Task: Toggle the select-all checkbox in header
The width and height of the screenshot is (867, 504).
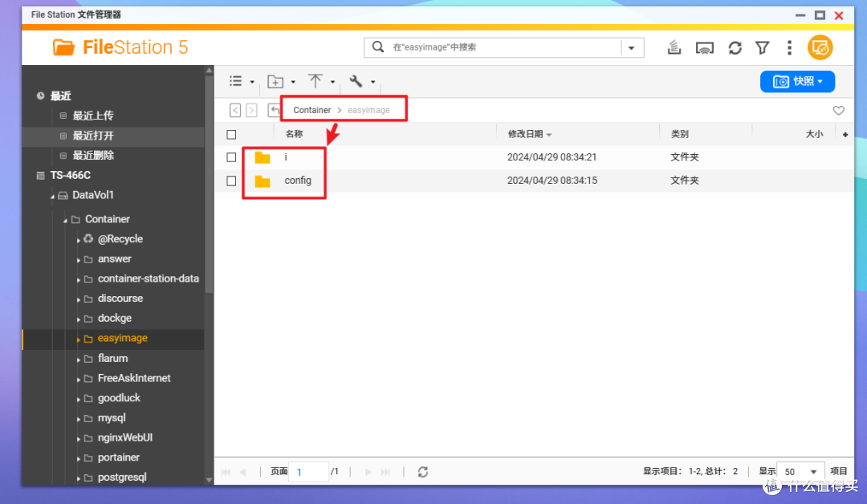Action: [231, 134]
